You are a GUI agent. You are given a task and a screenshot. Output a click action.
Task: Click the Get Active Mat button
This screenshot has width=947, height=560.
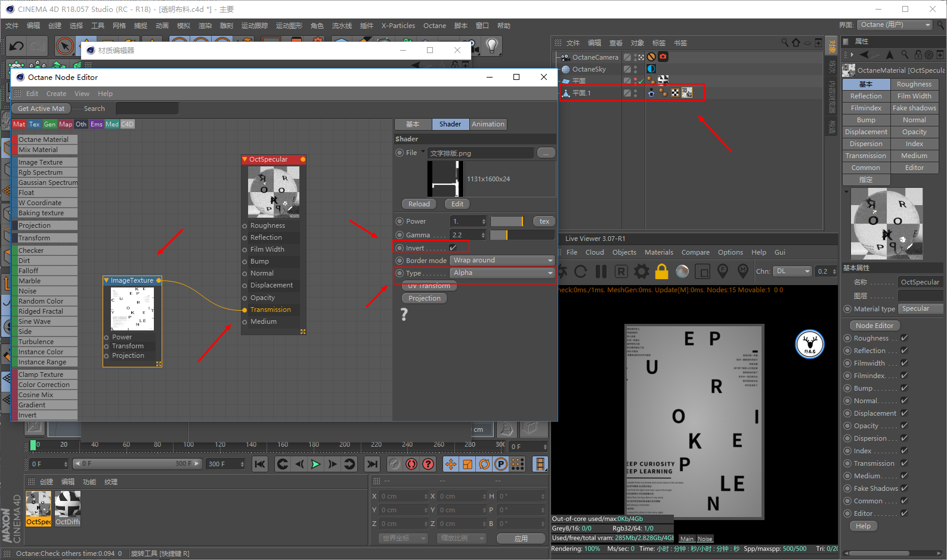[x=41, y=109]
